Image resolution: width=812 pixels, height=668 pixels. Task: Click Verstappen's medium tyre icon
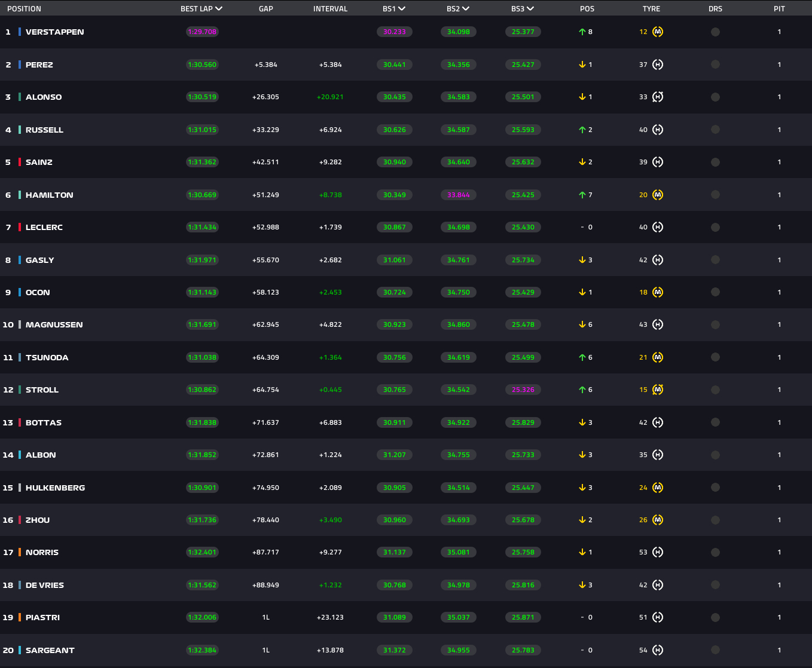[x=658, y=32]
